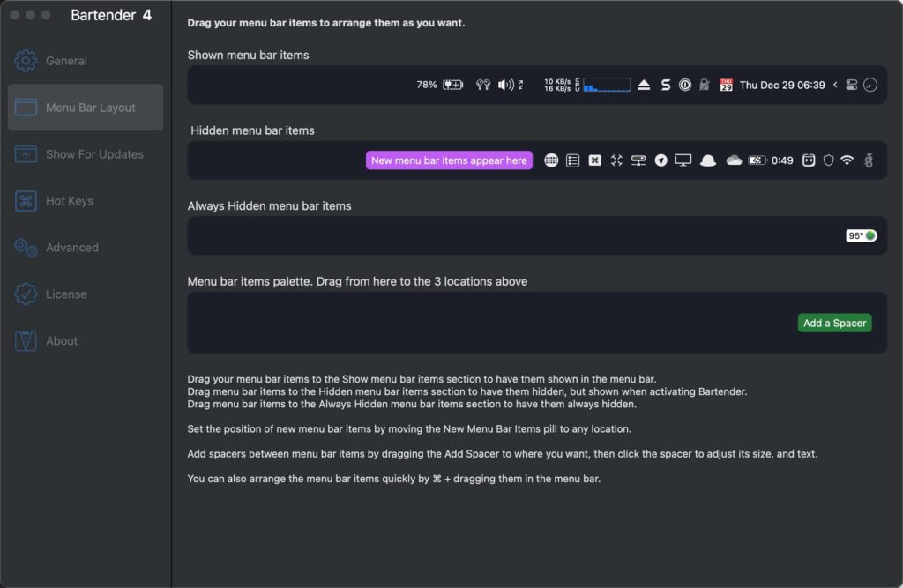
Task: Click the circular icon after Control Center
Action: pyautogui.click(x=870, y=85)
